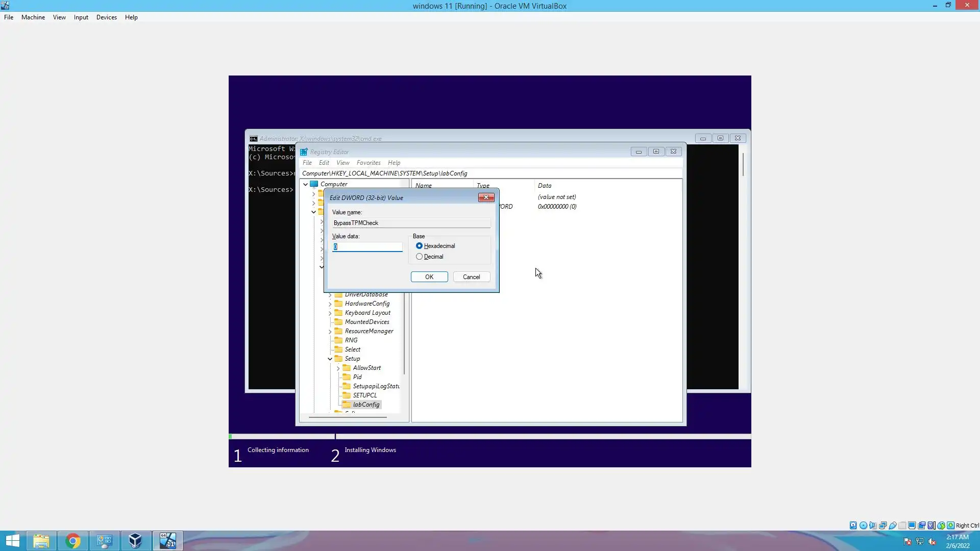Open the Devices menu in VirtualBox
This screenshot has height=551, width=980.
(106, 17)
